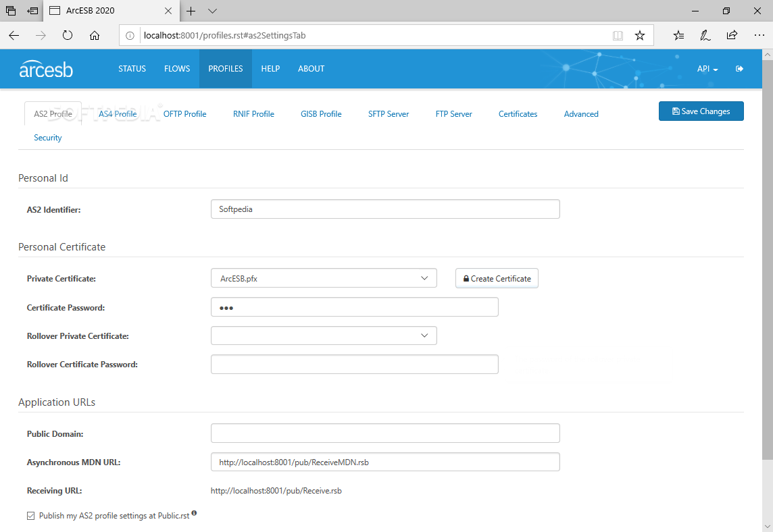The image size is (773, 532).
Task: Click the Create Certificate button
Action: tap(497, 278)
